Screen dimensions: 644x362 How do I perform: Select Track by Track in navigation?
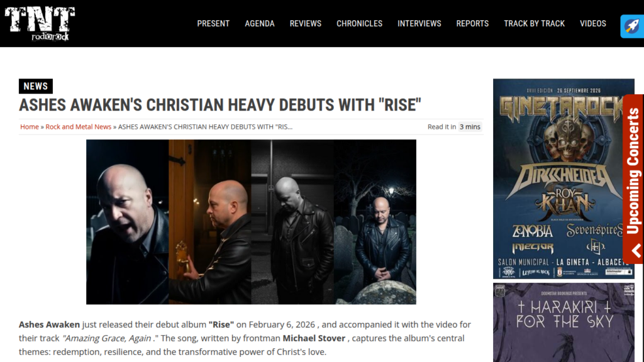pos(535,24)
